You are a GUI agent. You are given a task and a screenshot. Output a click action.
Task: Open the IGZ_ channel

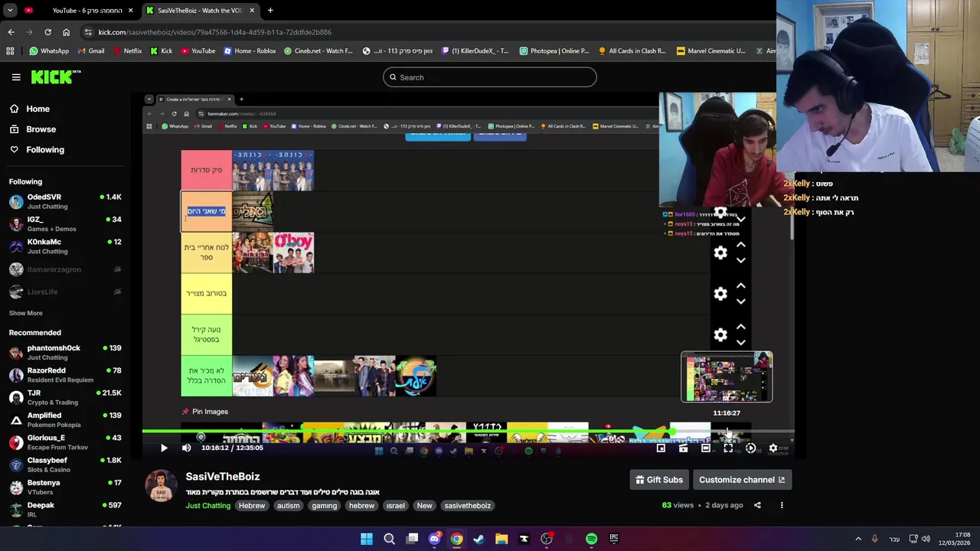coord(65,223)
